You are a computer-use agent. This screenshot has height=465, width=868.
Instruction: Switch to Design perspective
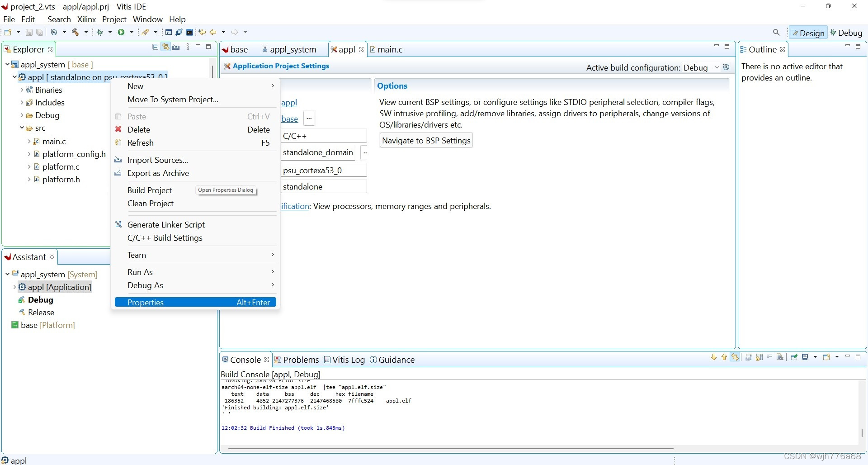click(x=808, y=33)
